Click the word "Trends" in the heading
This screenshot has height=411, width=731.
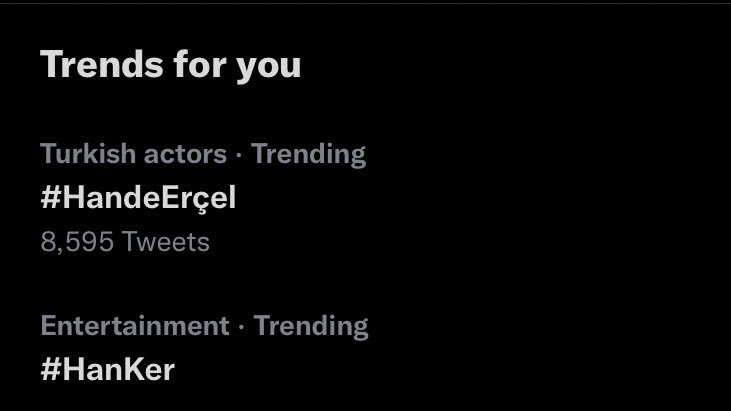click(x=96, y=65)
